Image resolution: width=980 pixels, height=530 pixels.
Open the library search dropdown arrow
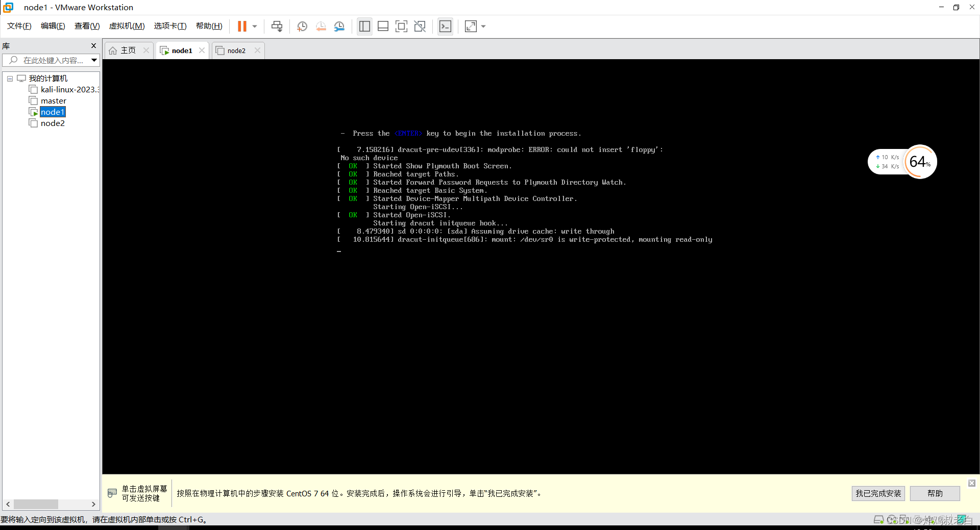(94, 60)
